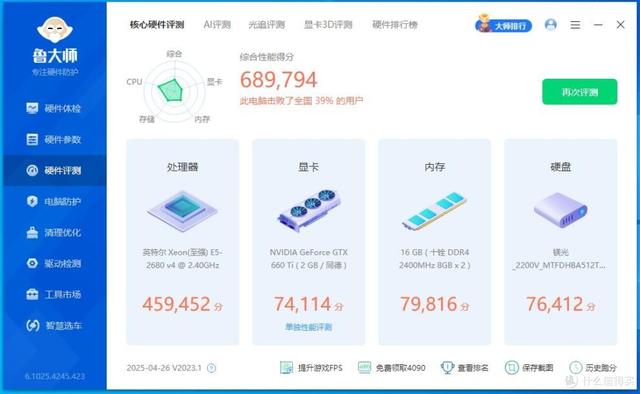The image size is (640, 394).
Task: Click the 大师排行 badge button
Action: (x=503, y=25)
